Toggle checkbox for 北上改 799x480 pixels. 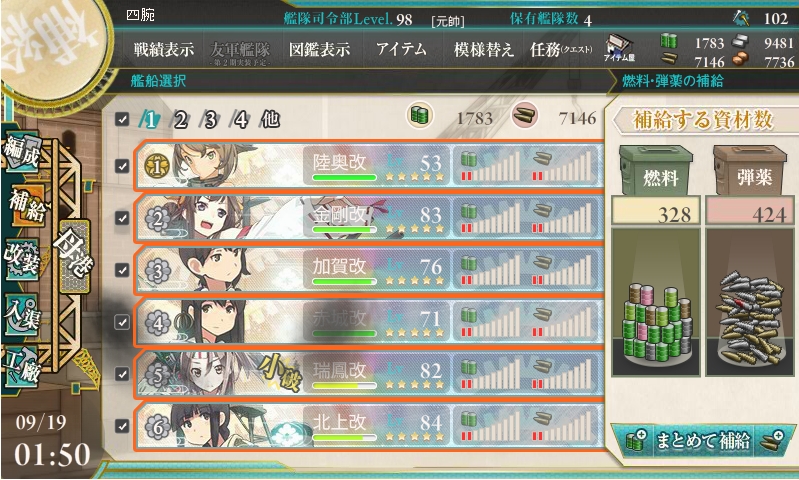pos(122,426)
